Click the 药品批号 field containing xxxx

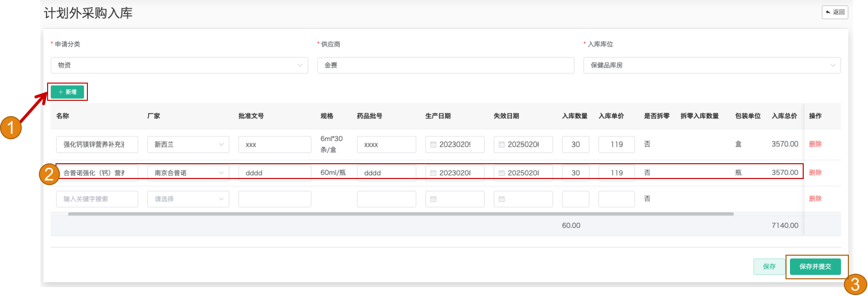pyautogui.click(x=386, y=145)
